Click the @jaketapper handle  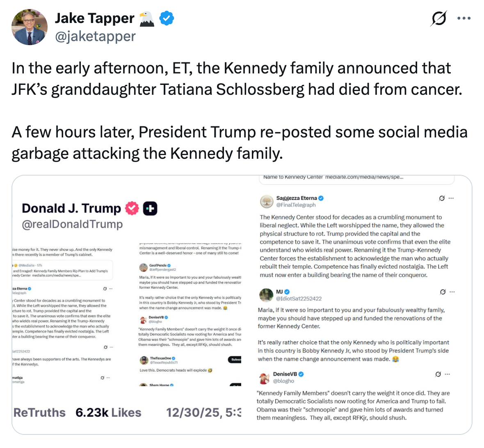tap(95, 36)
